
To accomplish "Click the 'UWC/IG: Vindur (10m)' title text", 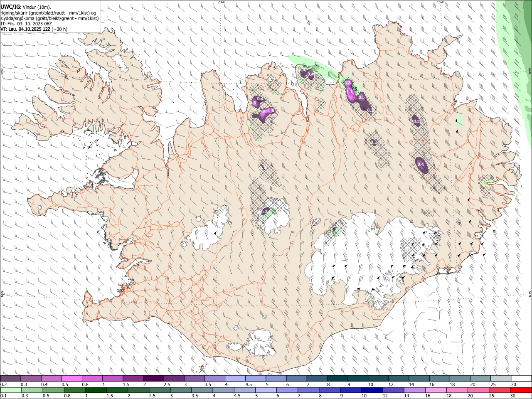I will tap(26, 7).
